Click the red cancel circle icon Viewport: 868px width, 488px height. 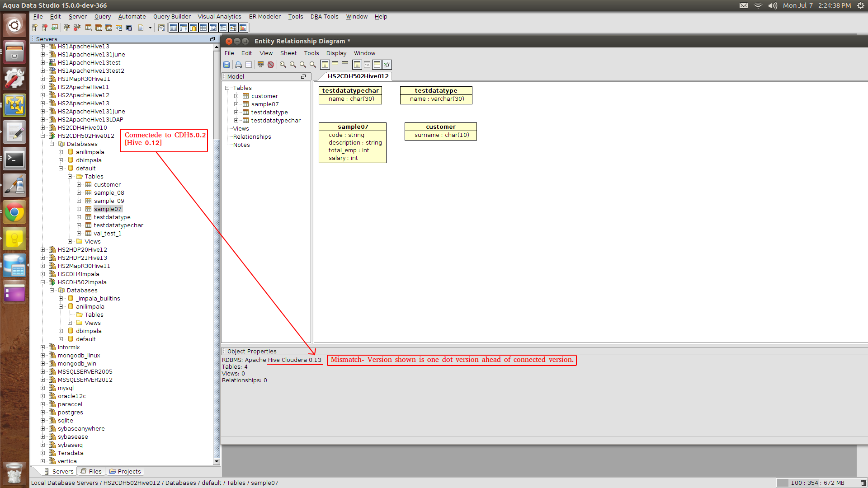click(x=271, y=65)
